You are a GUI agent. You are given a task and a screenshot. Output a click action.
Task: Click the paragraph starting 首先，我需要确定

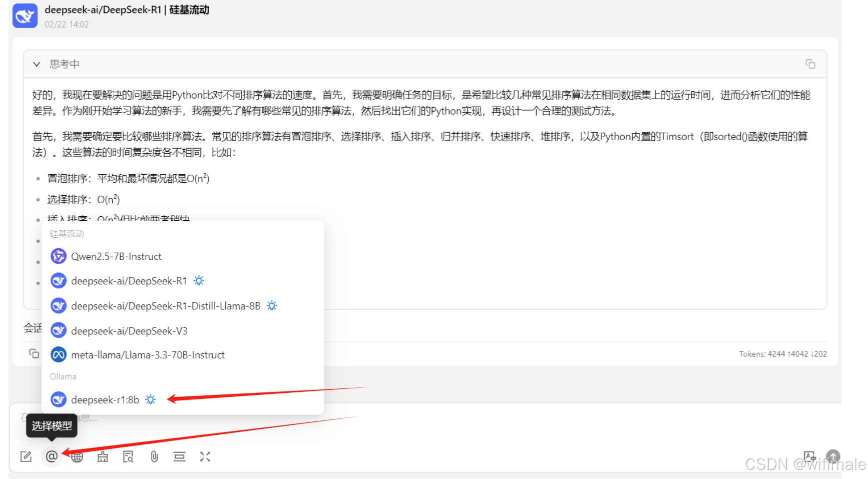pyautogui.click(x=421, y=144)
